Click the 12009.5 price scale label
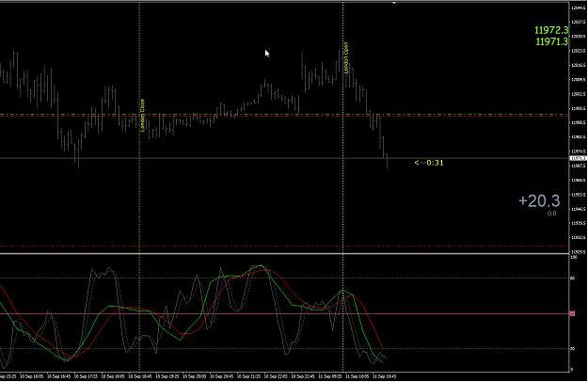Image resolution: width=588 pixels, height=382 pixels. 578,79
